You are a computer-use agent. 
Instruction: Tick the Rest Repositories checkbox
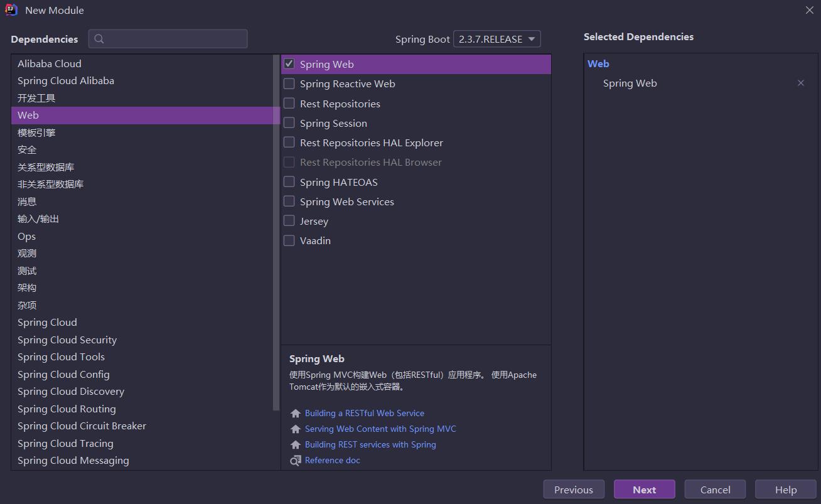pyautogui.click(x=289, y=104)
